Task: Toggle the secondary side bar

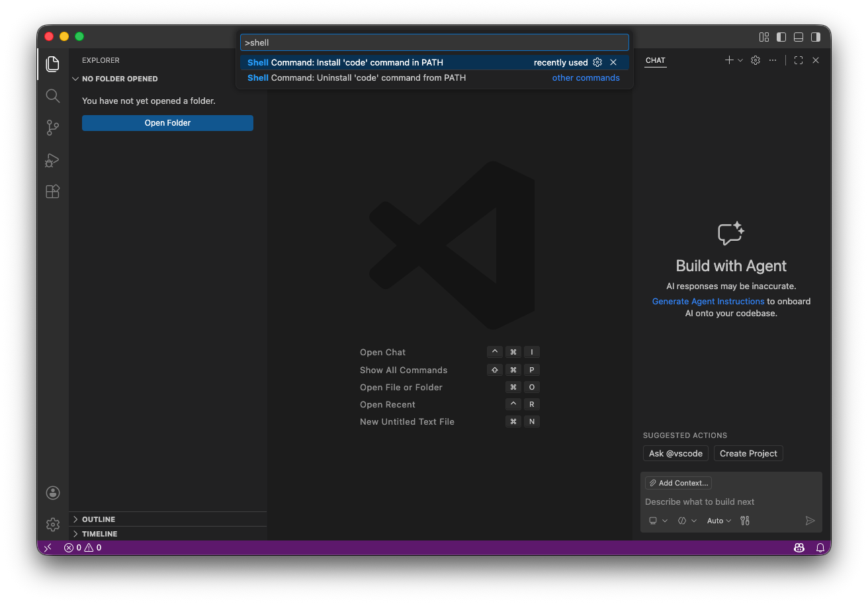Action: pos(816,37)
